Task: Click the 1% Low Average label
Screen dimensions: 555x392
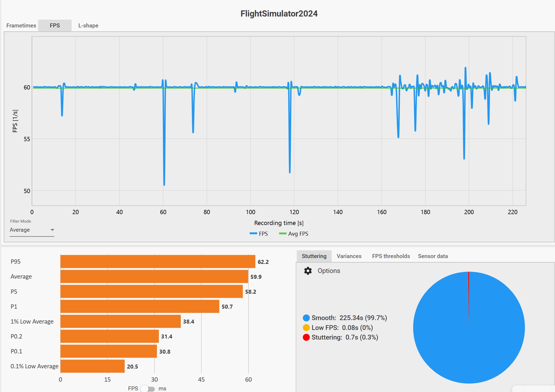Action: (32, 322)
